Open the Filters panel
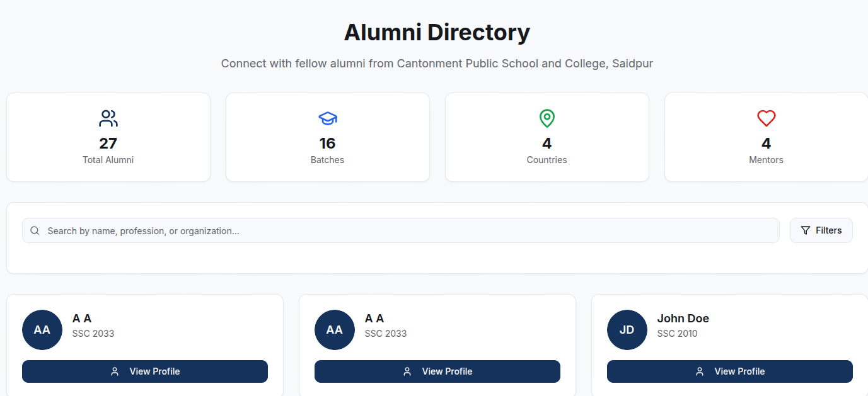The width and height of the screenshot is (868, 396). click(x=821, y=230)
